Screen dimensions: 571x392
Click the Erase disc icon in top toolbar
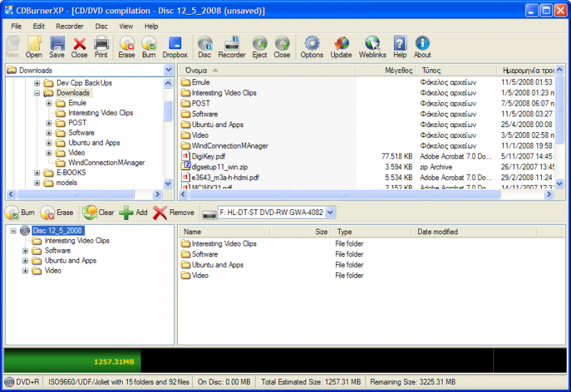click(126, 47)
